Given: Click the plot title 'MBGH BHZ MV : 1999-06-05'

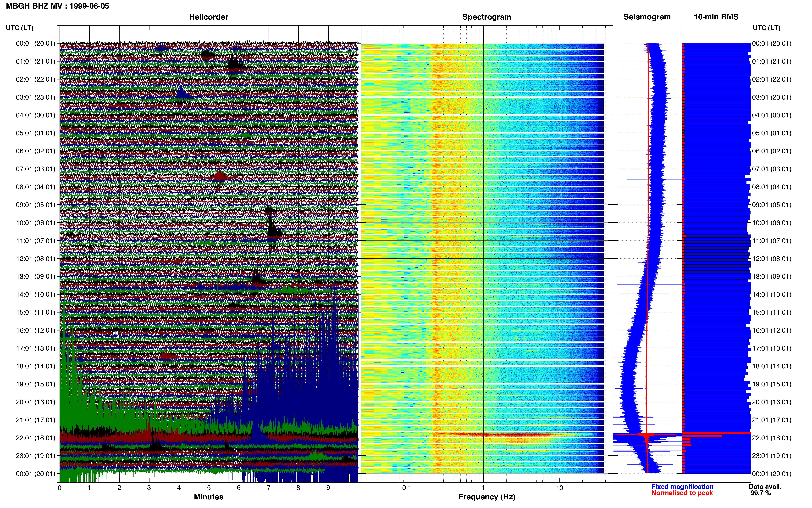Looking at the screenshot, I should click(57, 6).
